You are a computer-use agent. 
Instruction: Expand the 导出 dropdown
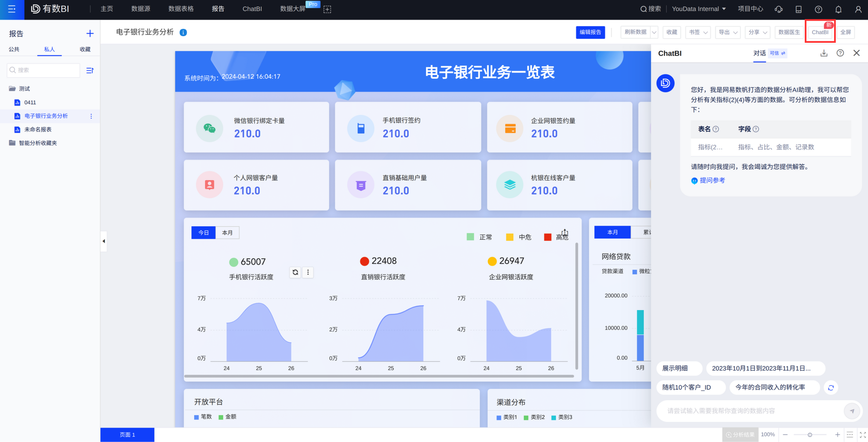pyautogui.click(x=727, y=32)
